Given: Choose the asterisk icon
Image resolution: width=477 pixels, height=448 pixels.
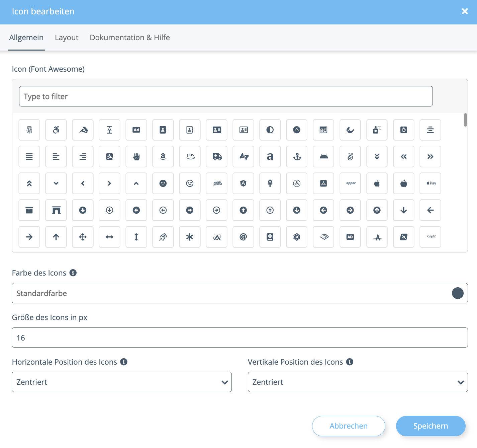Looking at the screenshot, I should click(190, 237).
